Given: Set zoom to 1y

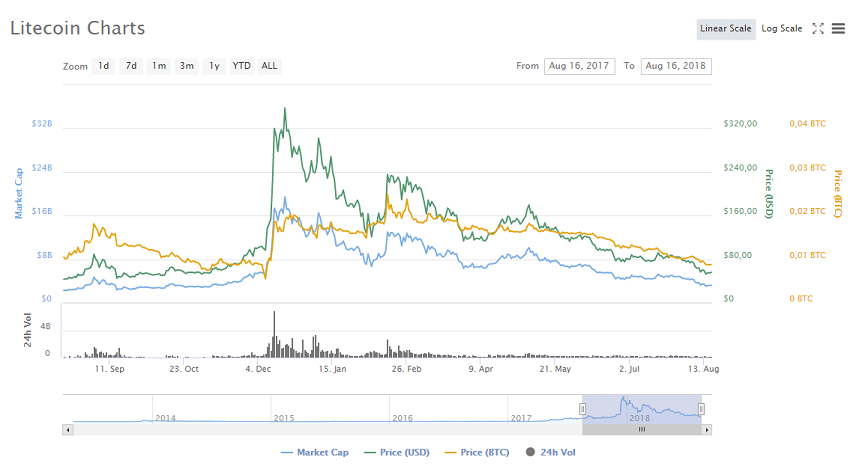Looking at the screenshot, I should click(x=214, y=66).
